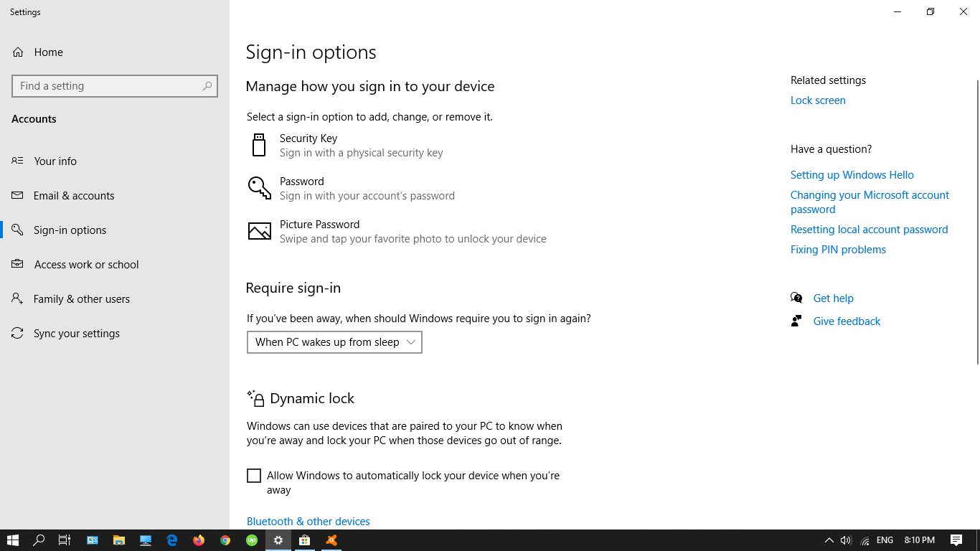The width and height of the screenshot is (980, 551).
Task: Select the Security Key sign-in option icon
Action: click(259, 144)
